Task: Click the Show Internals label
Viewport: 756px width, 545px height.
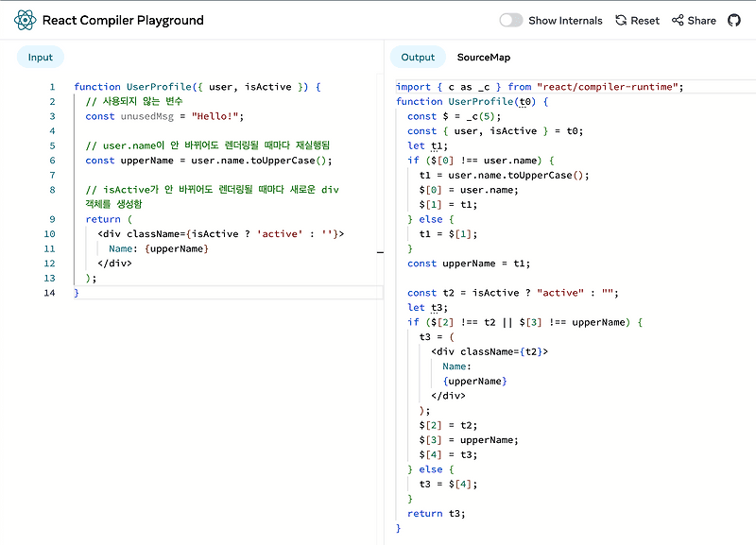Action: (565, 21)
